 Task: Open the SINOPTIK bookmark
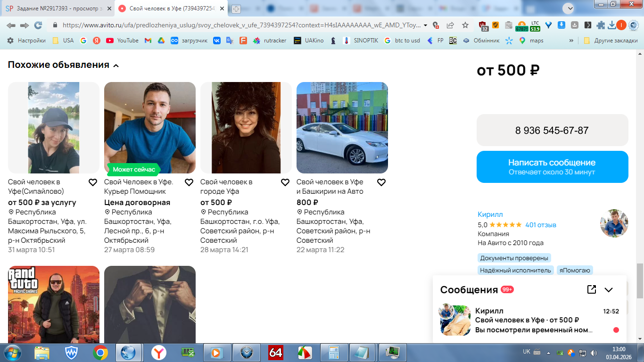[x=361, y=41]
